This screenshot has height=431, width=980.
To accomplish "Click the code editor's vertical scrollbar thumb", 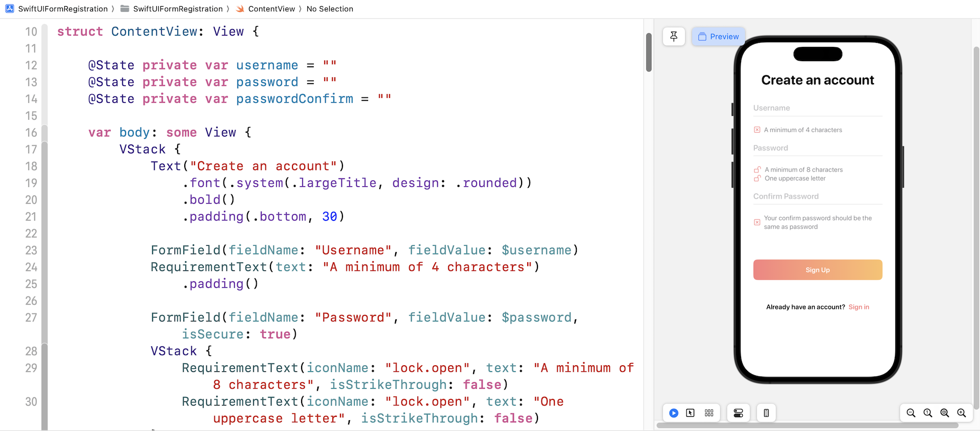I will coord(649,52).
